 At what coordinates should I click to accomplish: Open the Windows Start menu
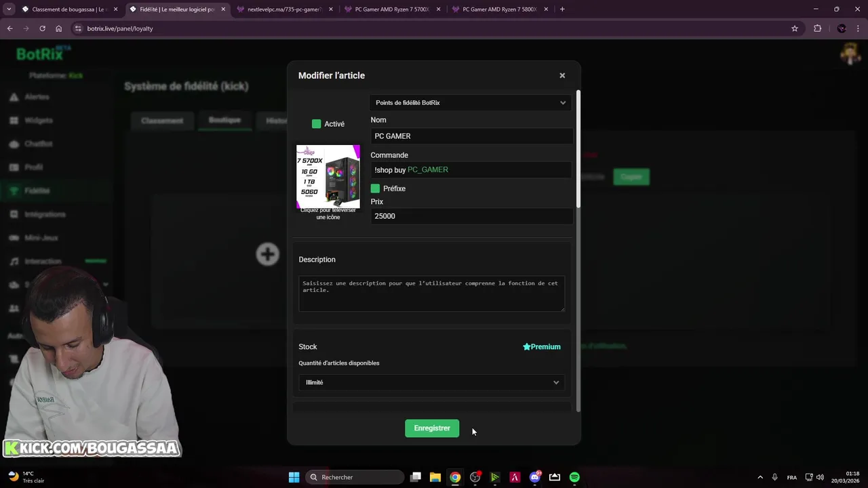pyautogui.click(x=294, y=477)
